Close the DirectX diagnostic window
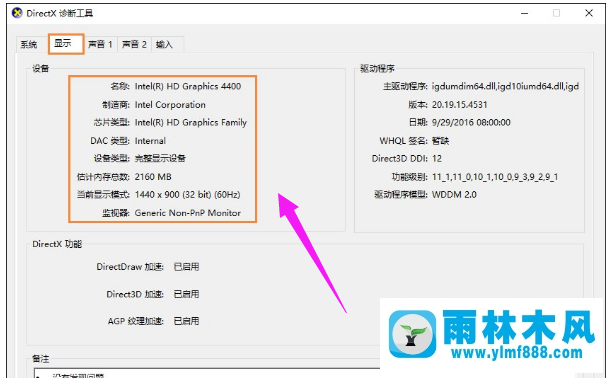 click(589, 13)
